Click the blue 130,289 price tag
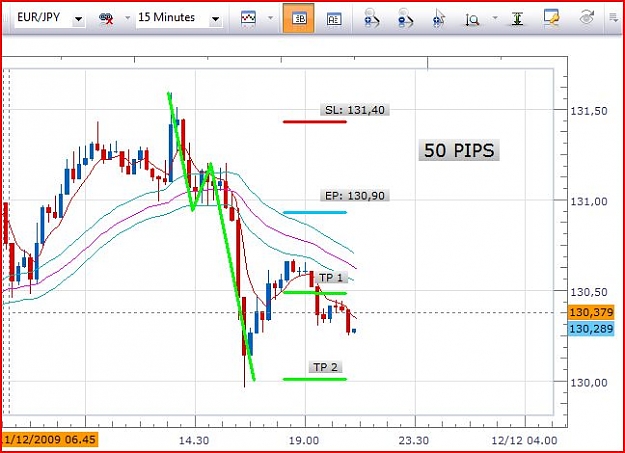This screenshot has width=625, height=453. pyautogui.click(x=591, y=329)
